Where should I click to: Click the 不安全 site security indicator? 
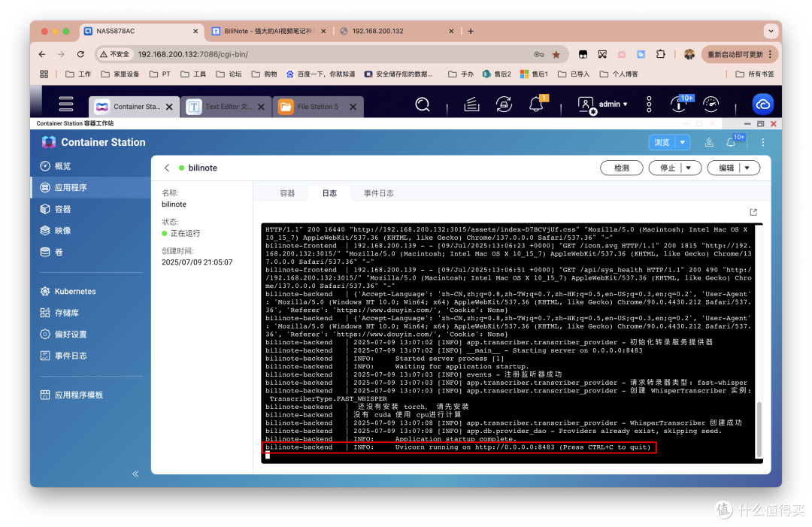114,54
